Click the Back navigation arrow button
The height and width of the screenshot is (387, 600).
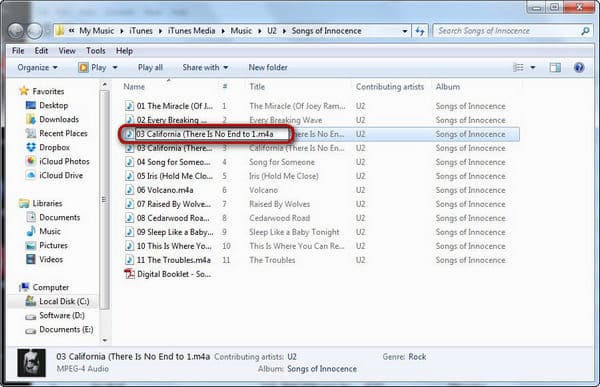pos(16,31)
